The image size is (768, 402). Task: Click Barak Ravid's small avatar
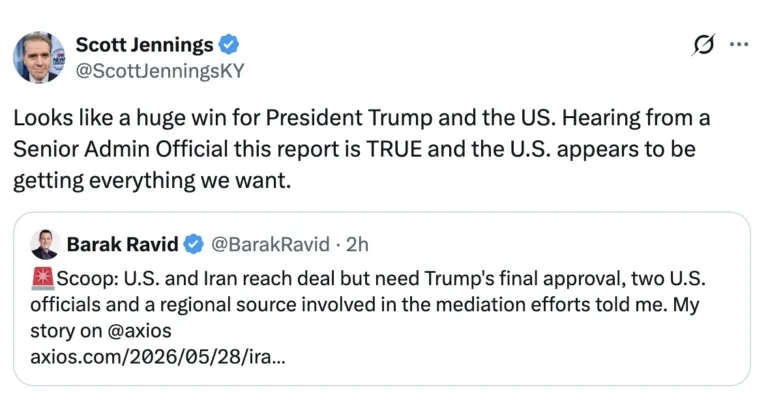(45, 244)
